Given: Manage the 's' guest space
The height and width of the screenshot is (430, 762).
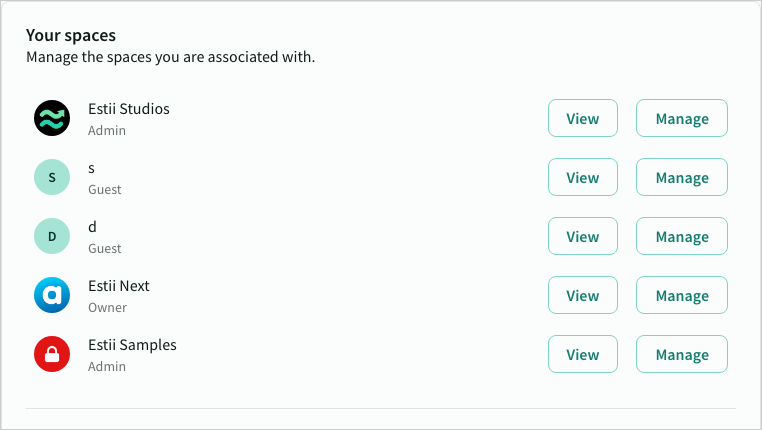Looking at the screenshot, I should [681, 178].
